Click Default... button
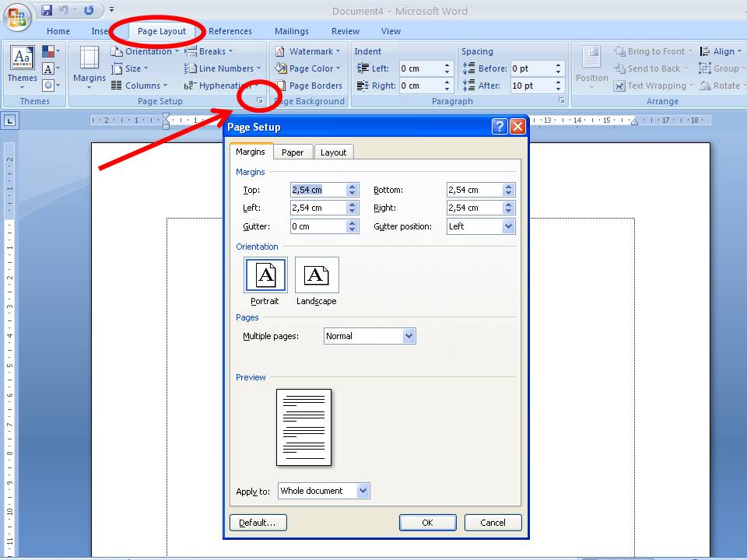The height and width of the screenshot is (560, 747). click(x=258, y=523)
